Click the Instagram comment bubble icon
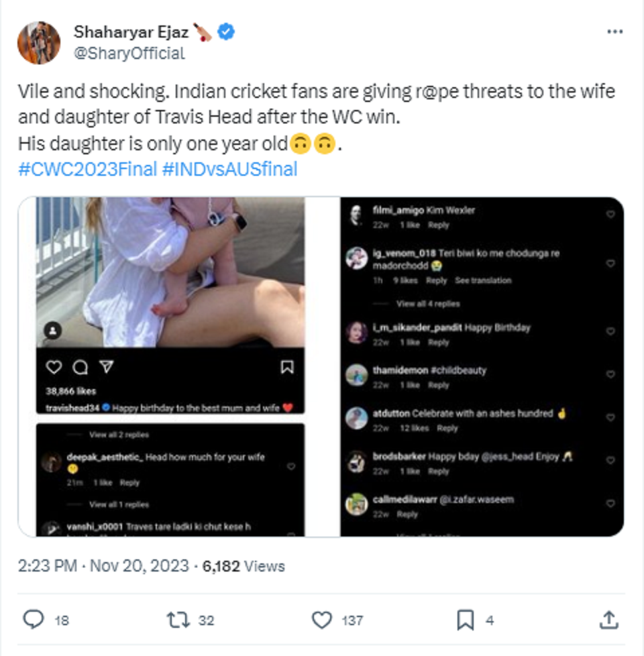644x656 pixels. point(80,368)
